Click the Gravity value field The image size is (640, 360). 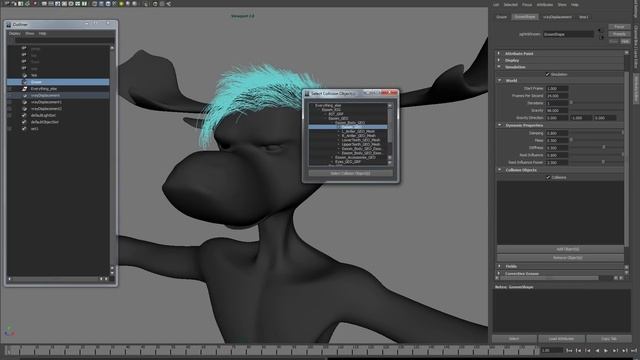557,111
